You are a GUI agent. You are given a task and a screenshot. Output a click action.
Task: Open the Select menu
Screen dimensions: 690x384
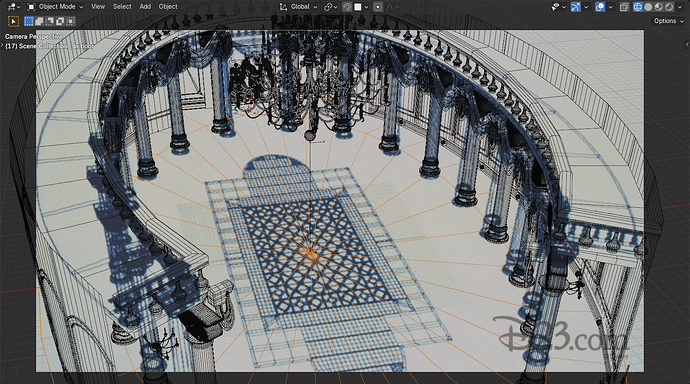pos(122,7)
